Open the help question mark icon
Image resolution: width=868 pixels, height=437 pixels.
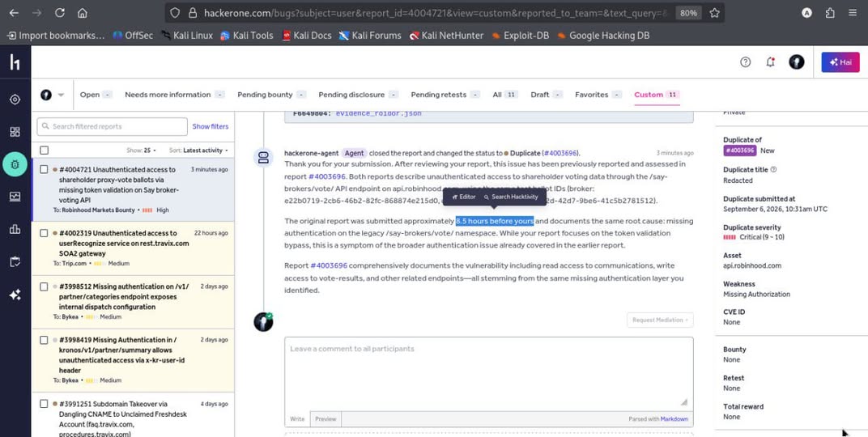(745, 62)
